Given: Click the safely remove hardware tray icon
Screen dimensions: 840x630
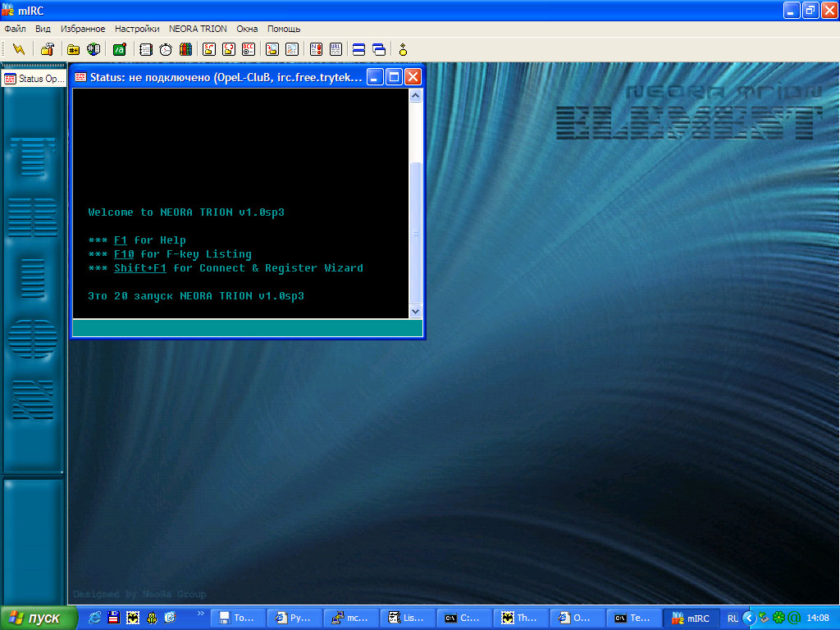Looking at the screenshot, I should (765, 618).
